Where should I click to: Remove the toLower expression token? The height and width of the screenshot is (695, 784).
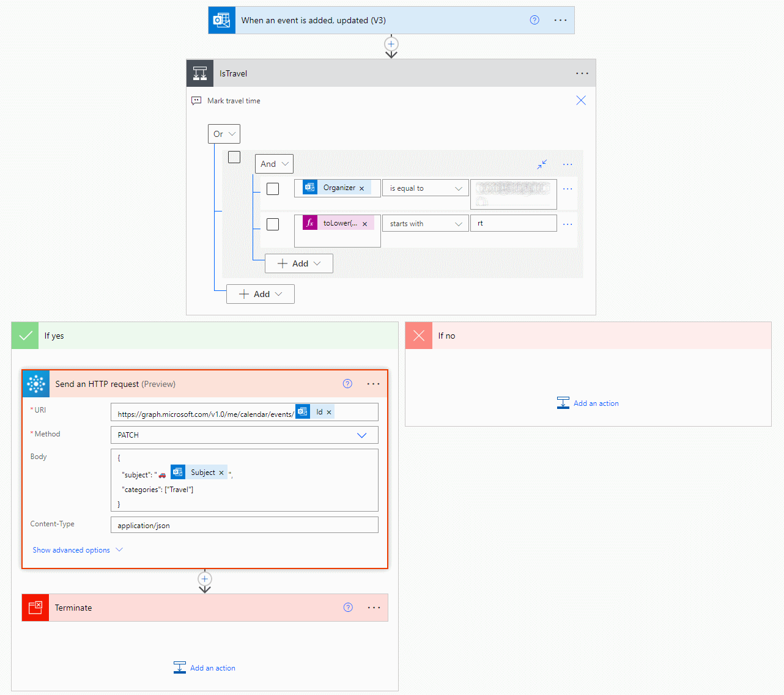tap(365, 224)
